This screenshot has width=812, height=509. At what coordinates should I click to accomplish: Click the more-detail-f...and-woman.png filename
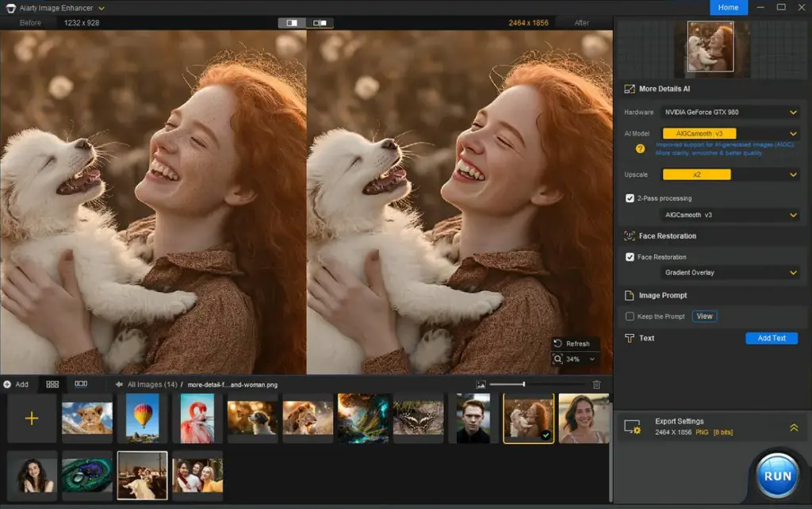pyautogui.click(x=232, y=385)
